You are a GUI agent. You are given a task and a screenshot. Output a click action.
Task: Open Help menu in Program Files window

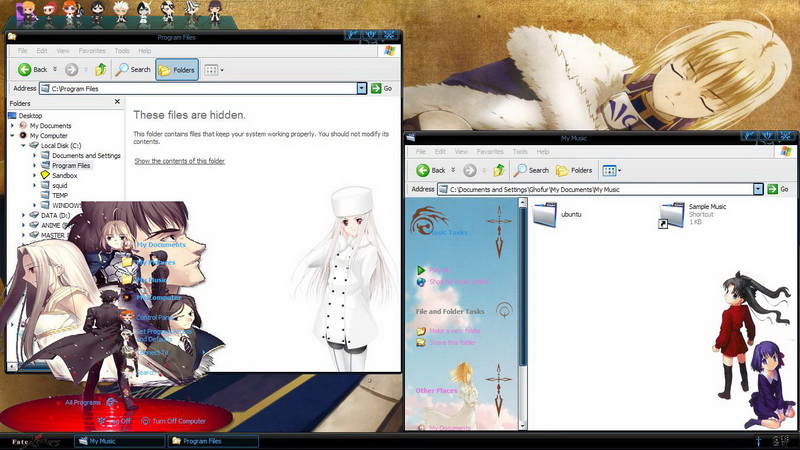click(145, 51)
